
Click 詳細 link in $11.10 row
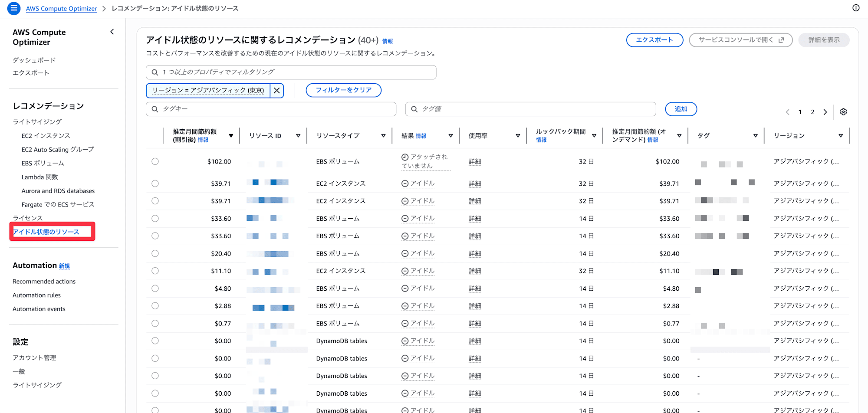click(475, 271)
